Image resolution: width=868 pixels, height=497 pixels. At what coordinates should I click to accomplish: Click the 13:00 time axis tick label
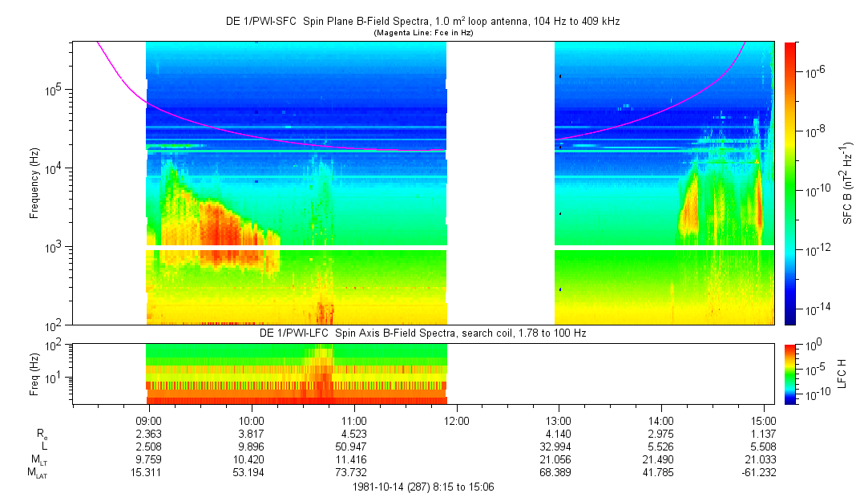[559, 420]
